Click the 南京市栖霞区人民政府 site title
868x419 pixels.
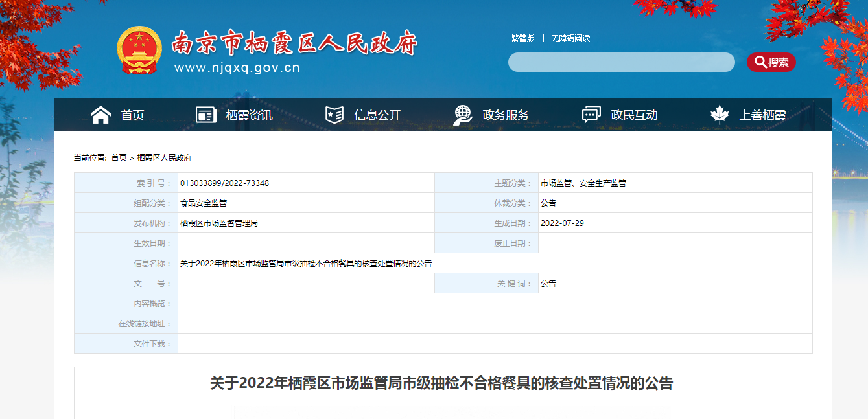[x=294, y=43]
